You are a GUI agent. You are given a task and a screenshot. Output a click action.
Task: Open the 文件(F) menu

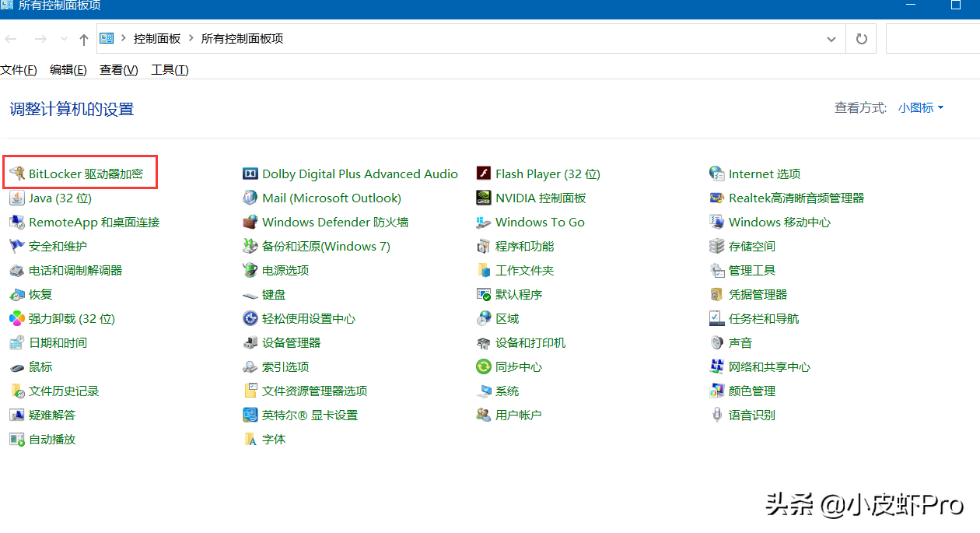click(x=19, y=70)
